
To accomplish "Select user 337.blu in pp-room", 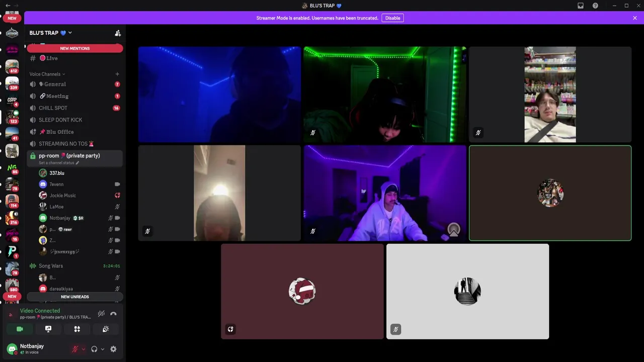I will (79, 173).
